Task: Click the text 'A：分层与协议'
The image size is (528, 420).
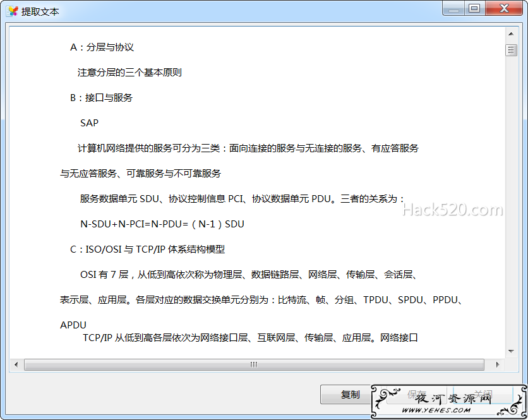Action: click(102, 47)
